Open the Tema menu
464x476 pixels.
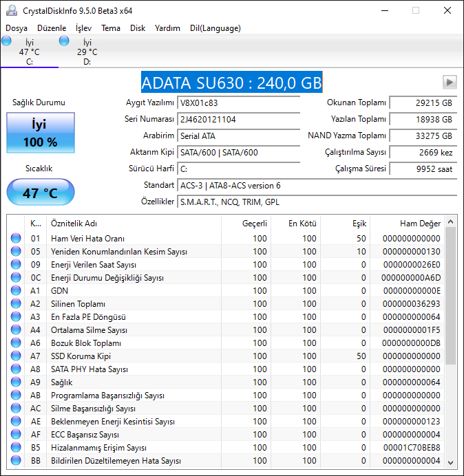pyautogui.click(x=111, y=28)
